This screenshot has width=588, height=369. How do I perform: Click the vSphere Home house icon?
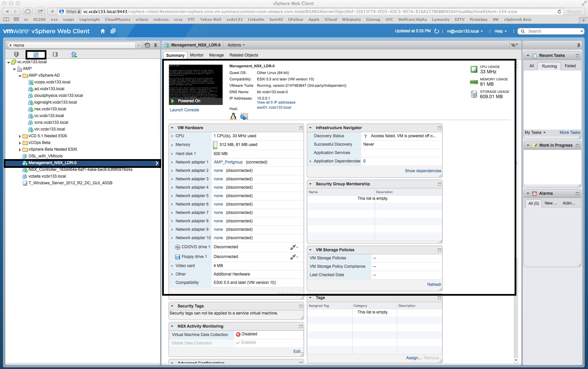pyautogui.click(x=103, y=31)
